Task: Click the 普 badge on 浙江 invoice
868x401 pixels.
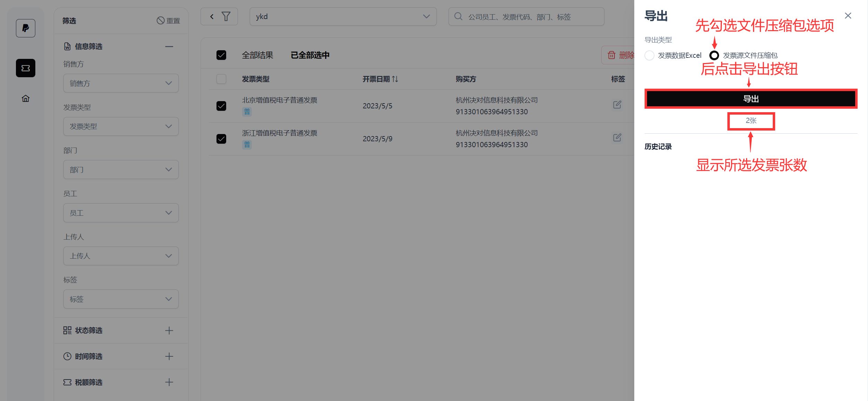Action: tap(247, 144)
